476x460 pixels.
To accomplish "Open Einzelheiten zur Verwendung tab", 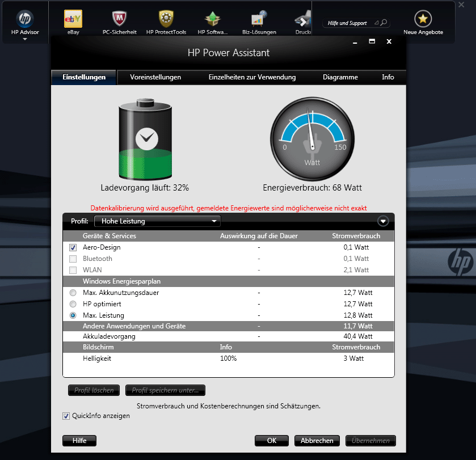I will (252, 77).
